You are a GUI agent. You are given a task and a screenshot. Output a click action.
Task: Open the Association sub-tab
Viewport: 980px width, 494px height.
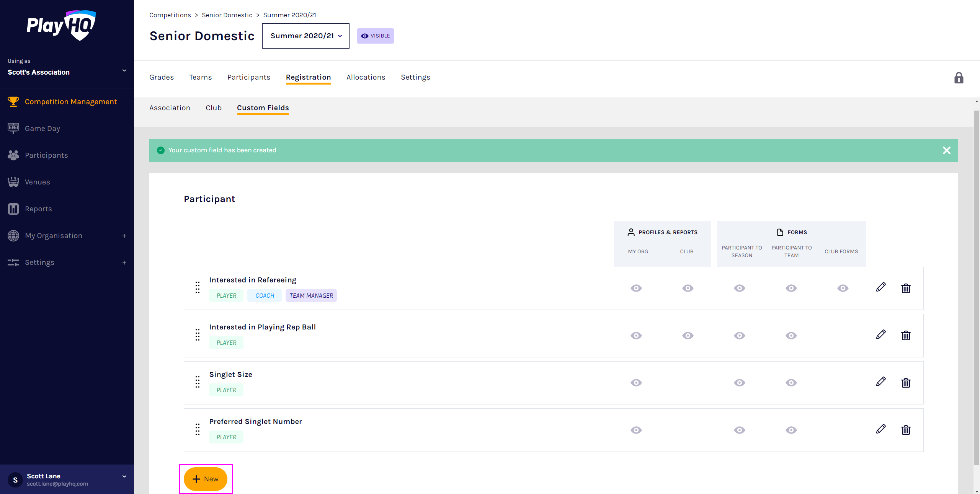pos(170,108)
